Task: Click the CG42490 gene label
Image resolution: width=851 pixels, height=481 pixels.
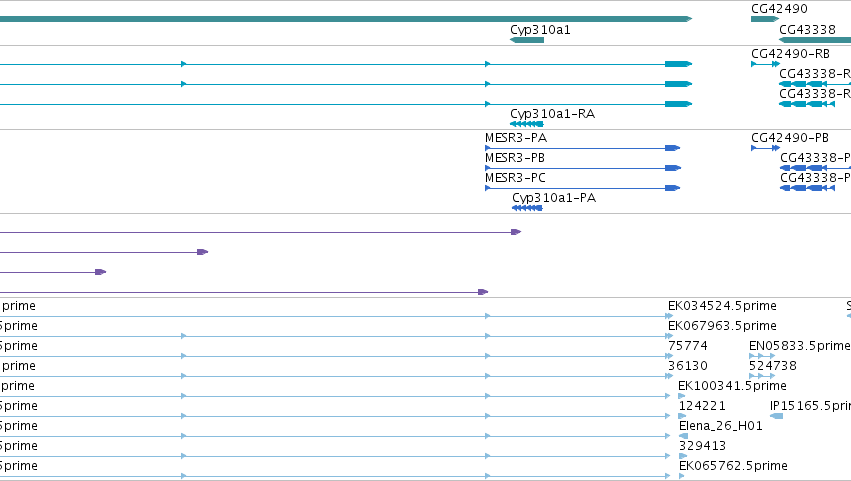Action: (779, 9)
